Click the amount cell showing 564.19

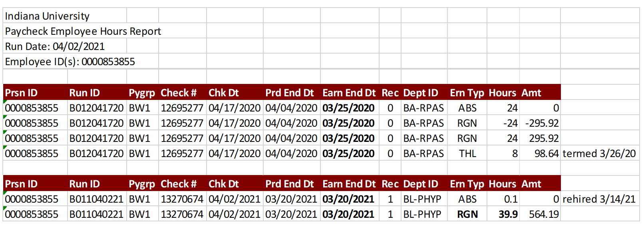tap(540, 214)
